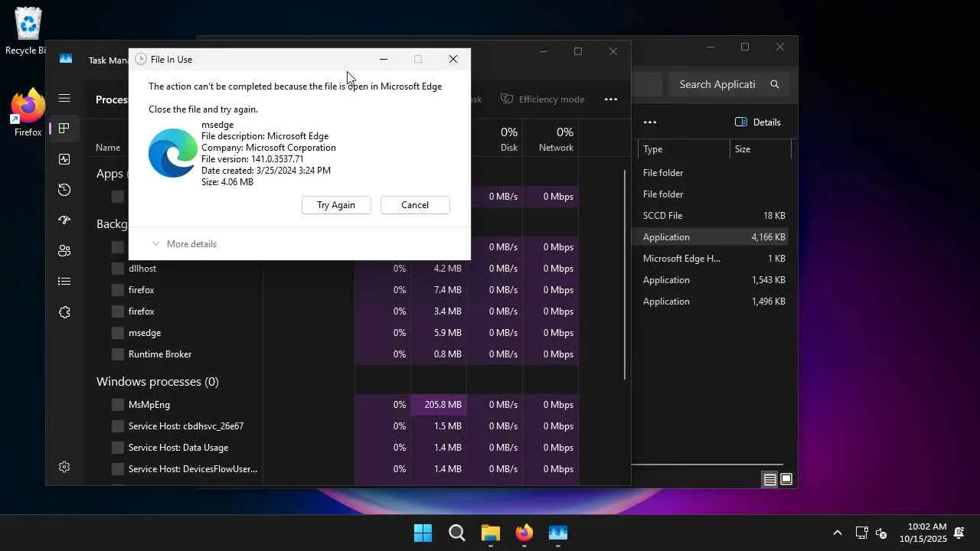Switch File Explorer to details list view
Screen dimensions: 980x551
point(770,480)
